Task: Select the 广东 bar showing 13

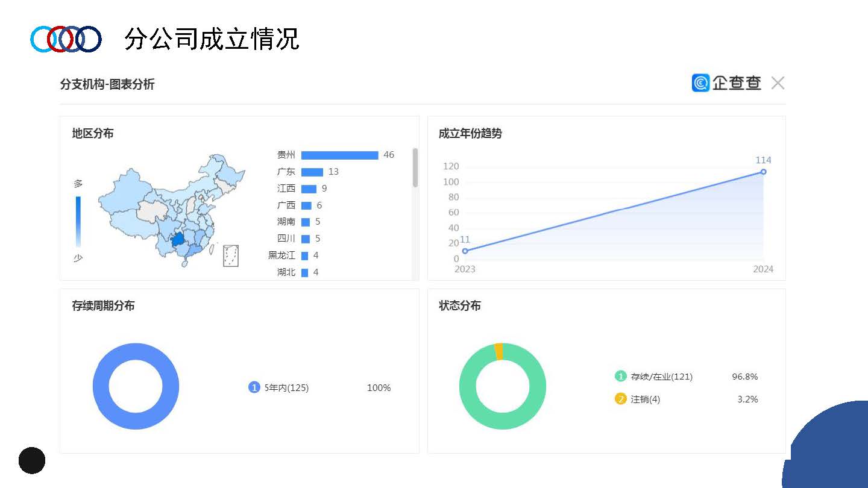Action: click(312, 172)
